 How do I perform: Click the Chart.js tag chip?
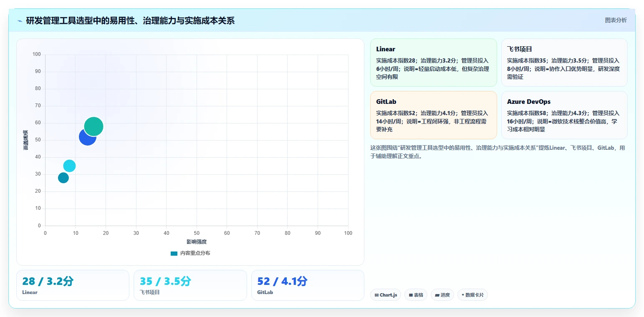tap(386, 295)
